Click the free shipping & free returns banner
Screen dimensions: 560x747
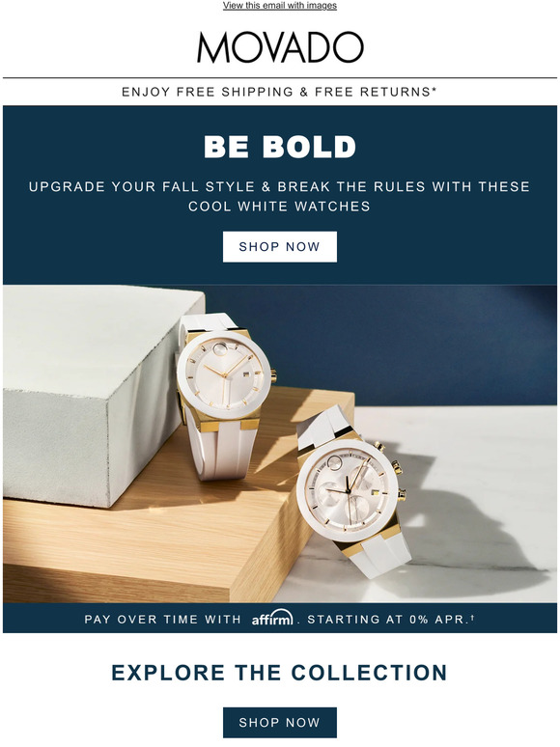coord(279,92)
